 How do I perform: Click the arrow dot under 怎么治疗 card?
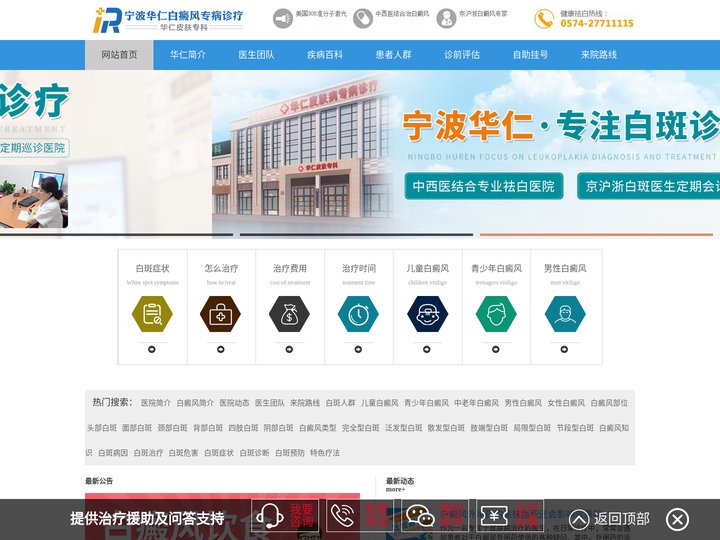[220, 349]
